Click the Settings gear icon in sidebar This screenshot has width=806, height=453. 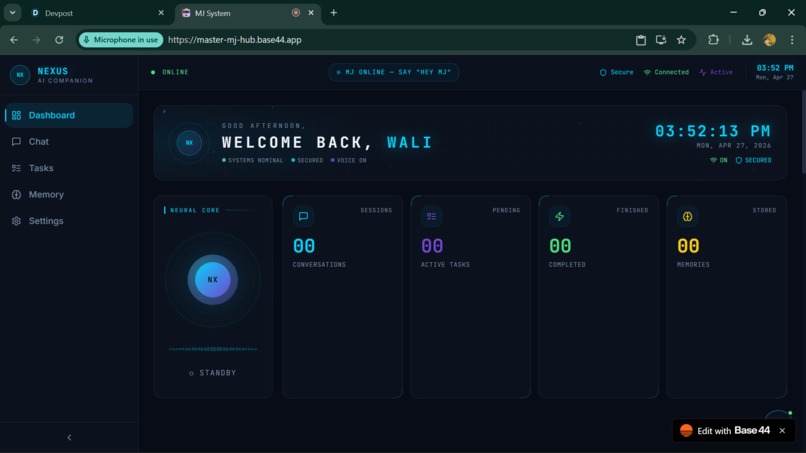(16, 221)
